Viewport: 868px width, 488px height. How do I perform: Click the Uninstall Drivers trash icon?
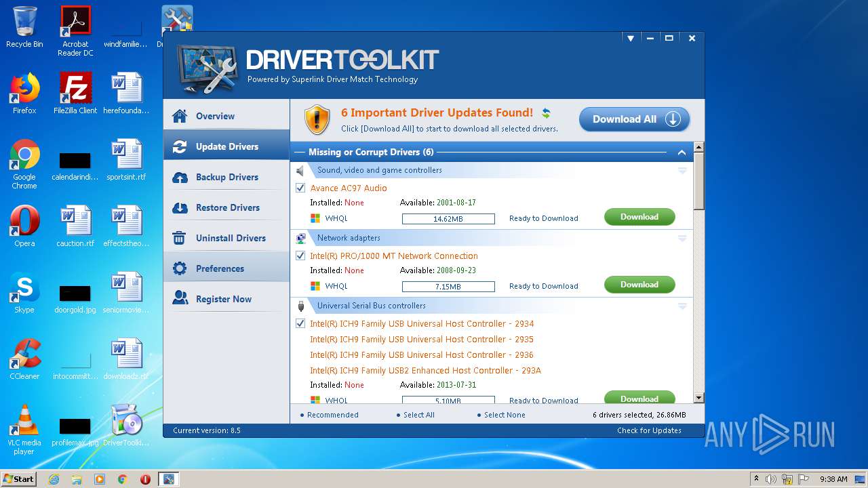click(x=180, y=238)
